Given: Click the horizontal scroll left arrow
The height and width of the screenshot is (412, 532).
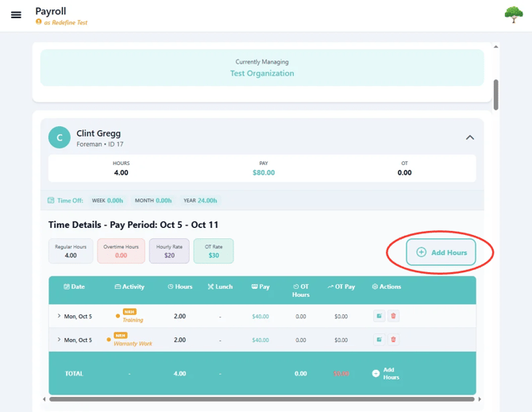Looking at the screenshot, I should coord(44,399).
